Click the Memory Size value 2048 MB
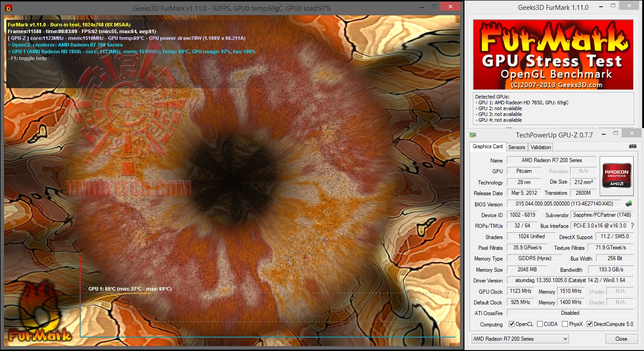This screenshot has width=644, height=351. pyautogui.click(x=528, y=270)
